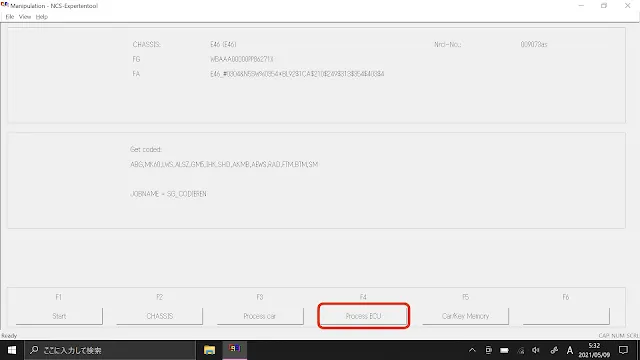Click the network tray icon

click(521, 350)
